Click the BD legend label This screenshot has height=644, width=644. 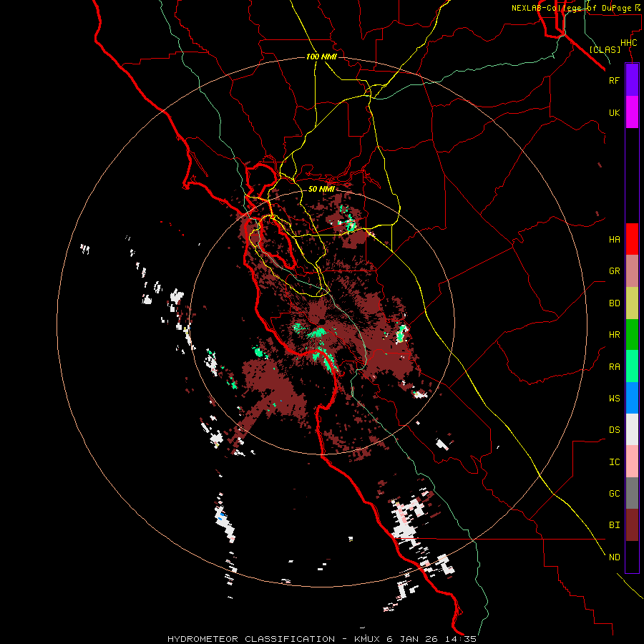614,303
